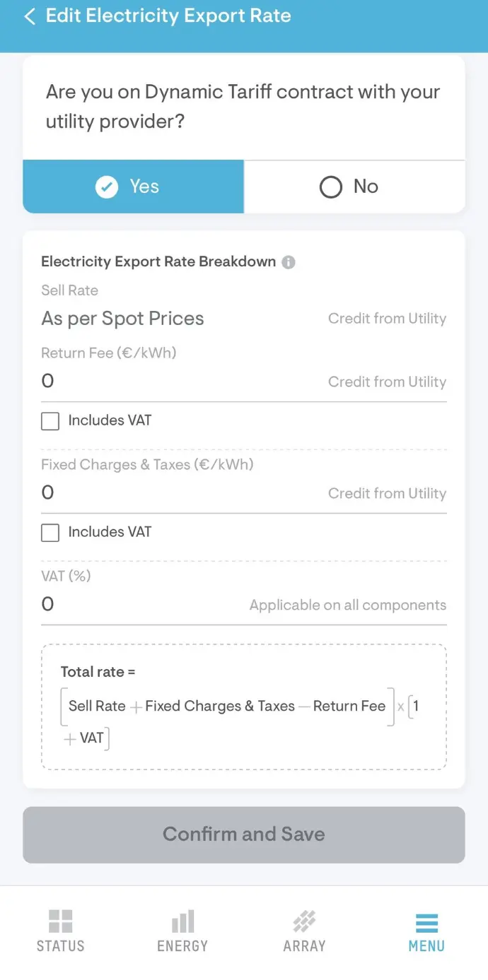The image size is (488, 980).
Task: Tap the Energy bar chart icon
Action: pos(182,921)
